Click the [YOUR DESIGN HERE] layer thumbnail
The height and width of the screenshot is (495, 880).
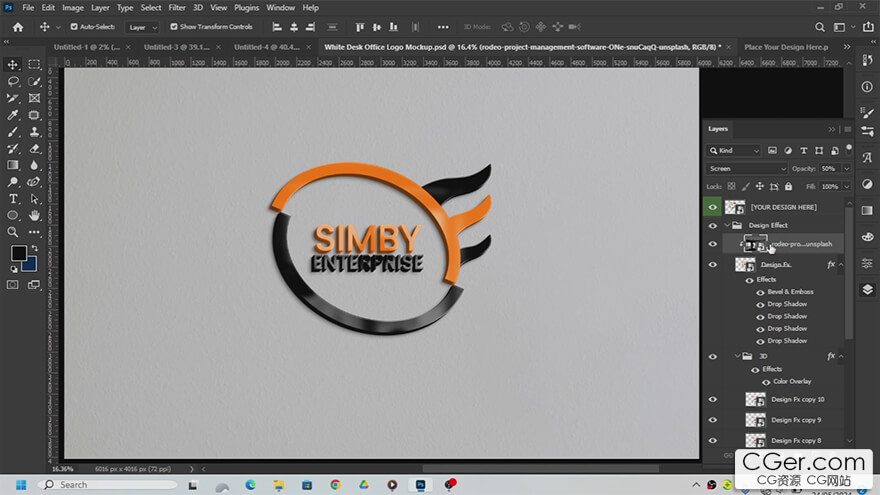(x=735, y=207)
